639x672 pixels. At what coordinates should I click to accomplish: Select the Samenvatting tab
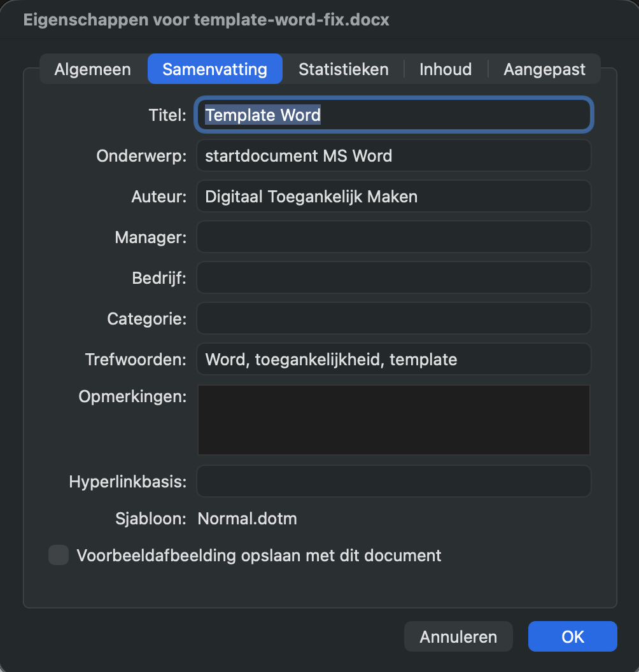[x=214, y=69]
